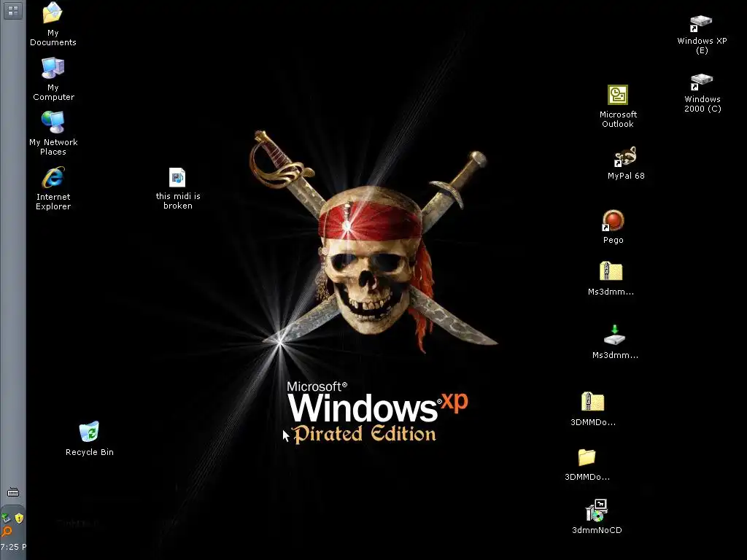Click the 7:25 clock in the tray
Image resolution: width=747 pixels, height=560 pixels.
[x=13, y=547]
